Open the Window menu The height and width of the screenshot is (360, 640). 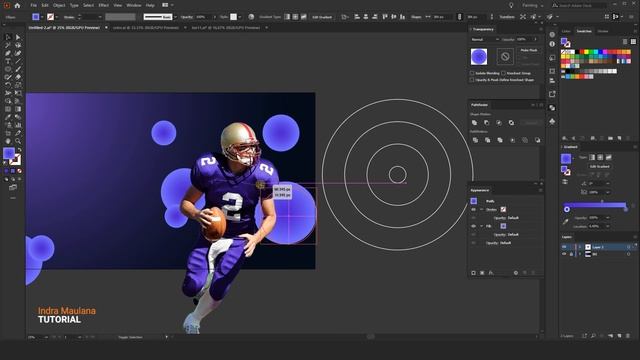coord(133,5)
